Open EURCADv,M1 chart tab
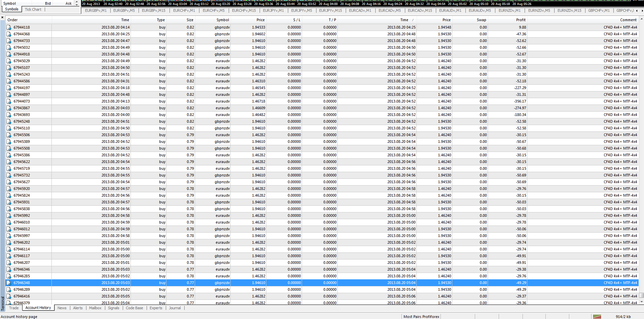 (360, 10)
